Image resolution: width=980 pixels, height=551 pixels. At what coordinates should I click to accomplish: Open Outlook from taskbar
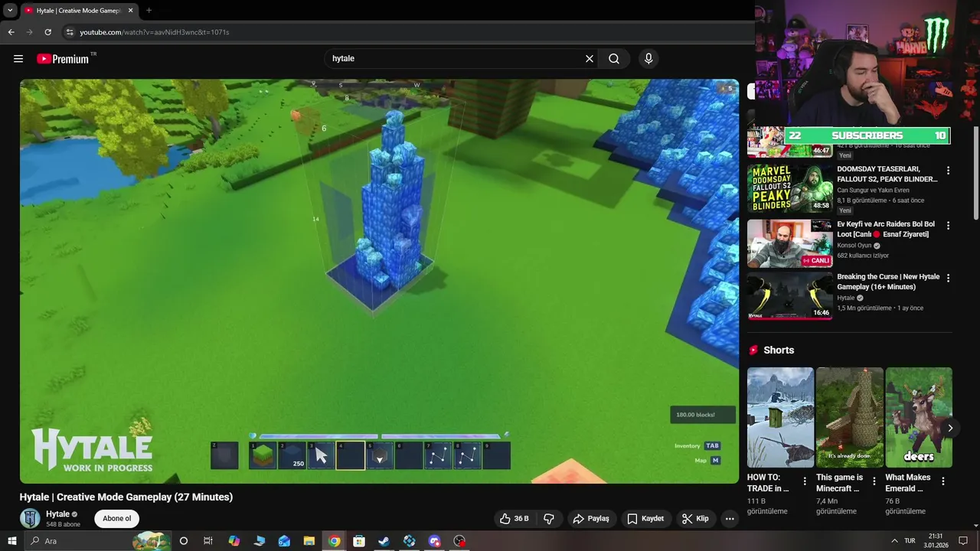pos(284,541)
